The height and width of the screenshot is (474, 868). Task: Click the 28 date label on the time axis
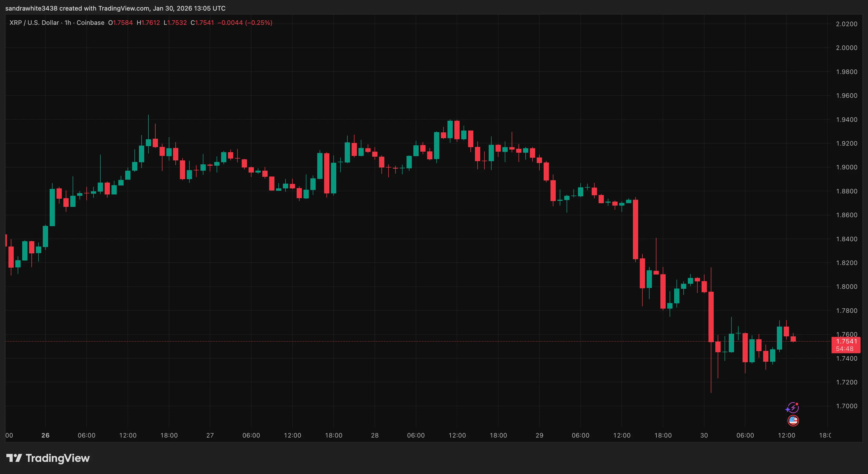click(x=375, y=435)
